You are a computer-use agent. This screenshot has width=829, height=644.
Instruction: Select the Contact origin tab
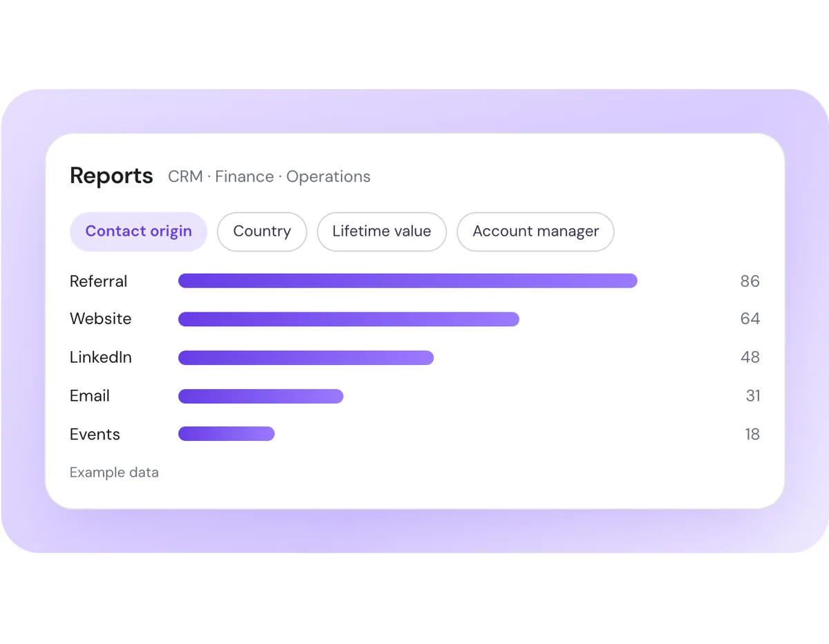[138, 231]
